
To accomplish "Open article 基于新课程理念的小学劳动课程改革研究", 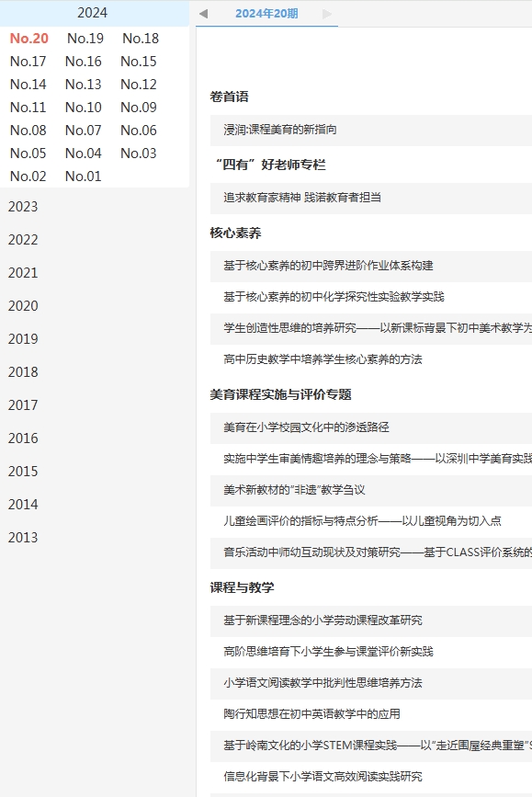I will point(323,621).
